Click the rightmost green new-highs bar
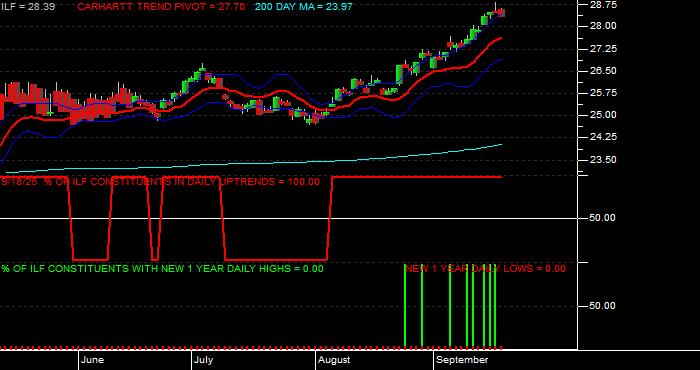Viewport: 700px width, 370px height. click(495, 306)
